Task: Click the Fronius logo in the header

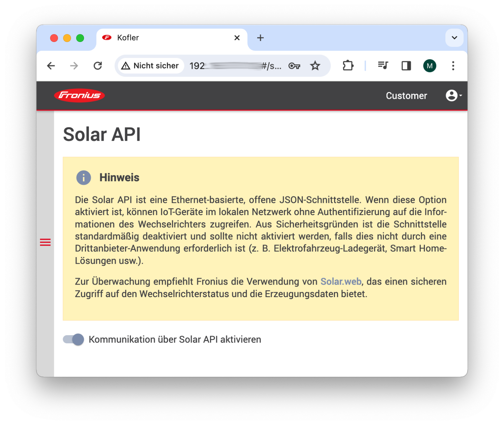Action: 80,95
